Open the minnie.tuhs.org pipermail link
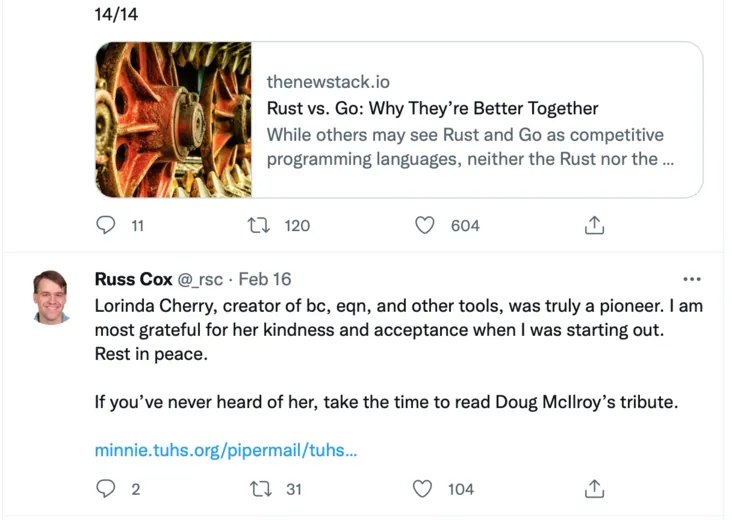 tap(226, 450)
